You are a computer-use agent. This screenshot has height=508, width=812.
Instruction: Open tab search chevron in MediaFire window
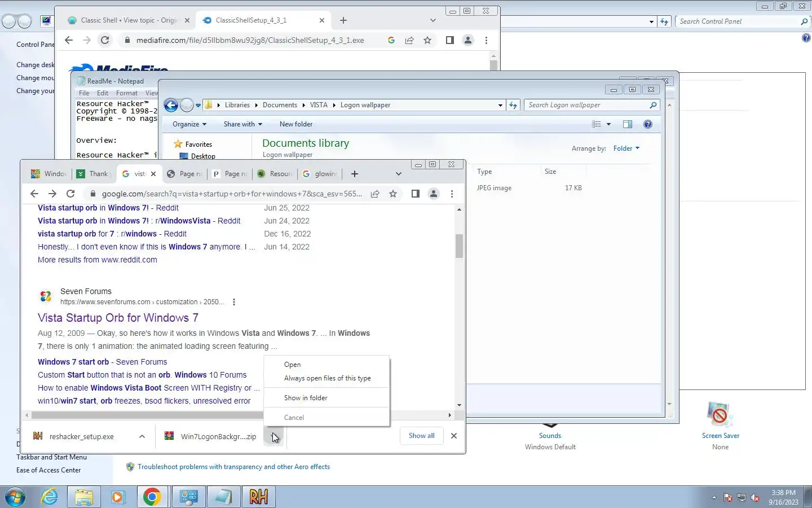click(433, 20)
